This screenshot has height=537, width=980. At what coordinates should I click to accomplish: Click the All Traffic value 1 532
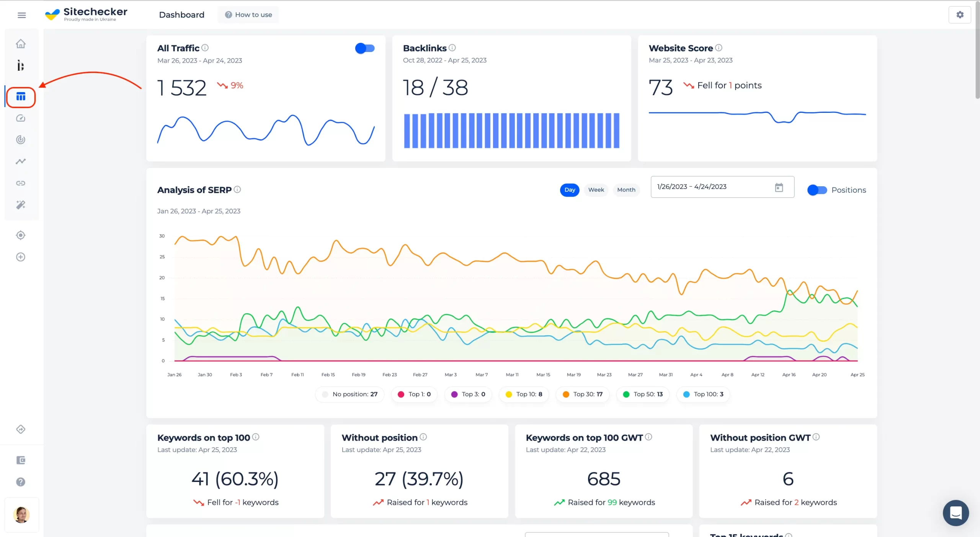click(182, 88)
